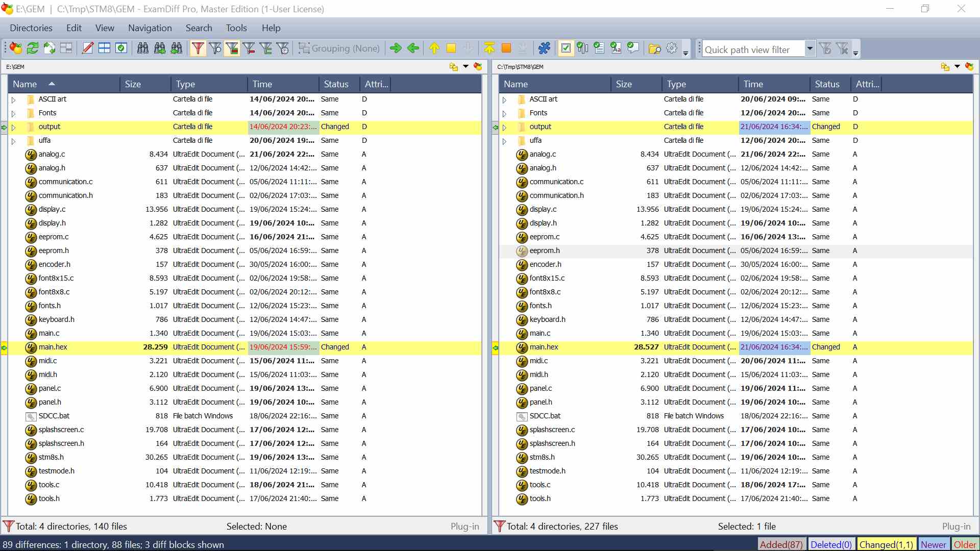Viewport: 980px width, 551px height.
Task: Click the Newer status bar indicator
Action: (x=933, y=544)
